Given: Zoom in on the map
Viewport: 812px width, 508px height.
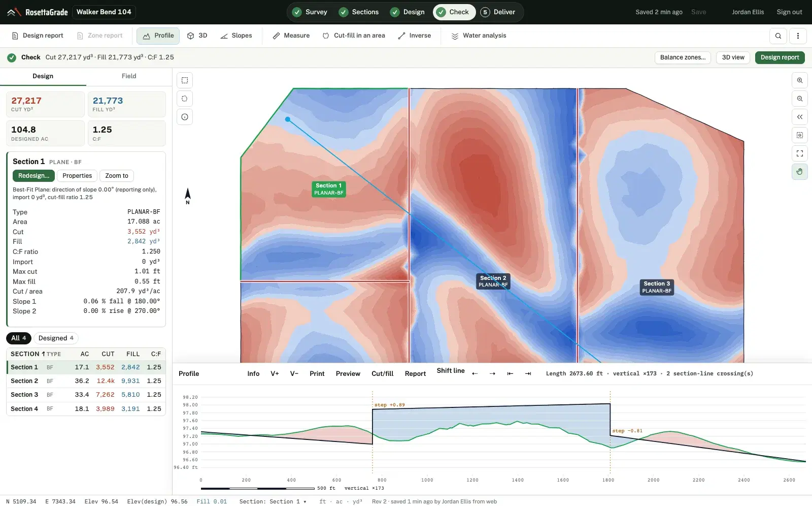Looking at the screenshot, I should pyautogui.click(x=800, y=80).
